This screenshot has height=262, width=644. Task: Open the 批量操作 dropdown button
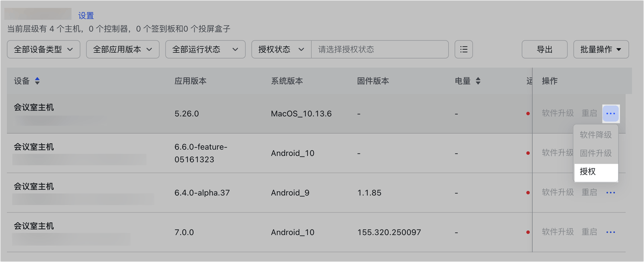(601, 49)
